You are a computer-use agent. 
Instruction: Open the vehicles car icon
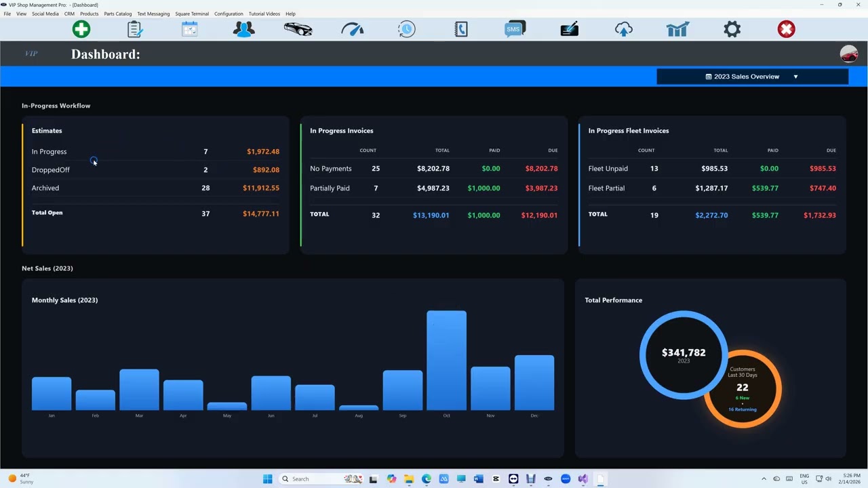click(298, 29)
